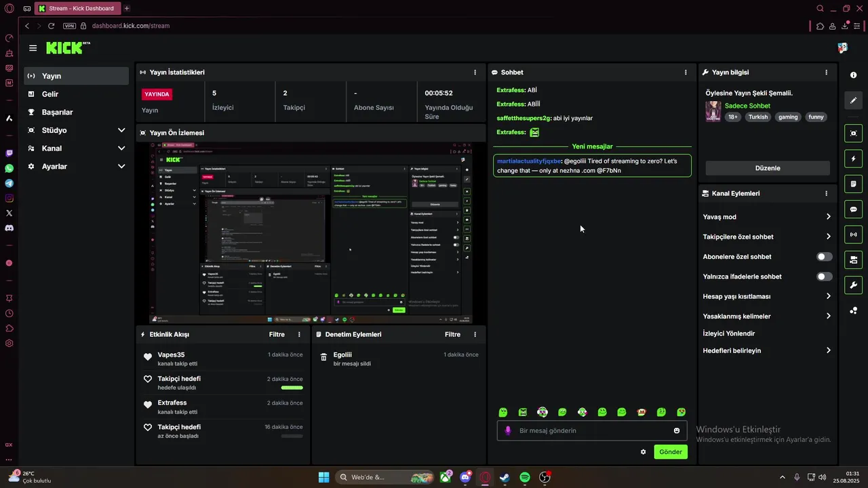Reload the page with the browser refresh icon
This screenshot has width=868, height=488.
point(51,26)
